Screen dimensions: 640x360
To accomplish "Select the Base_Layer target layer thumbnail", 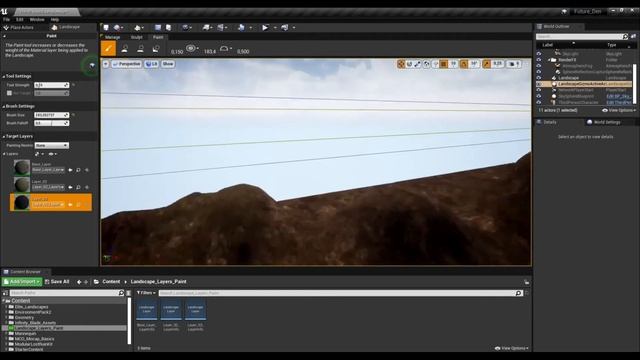I will tap(22, 167).
